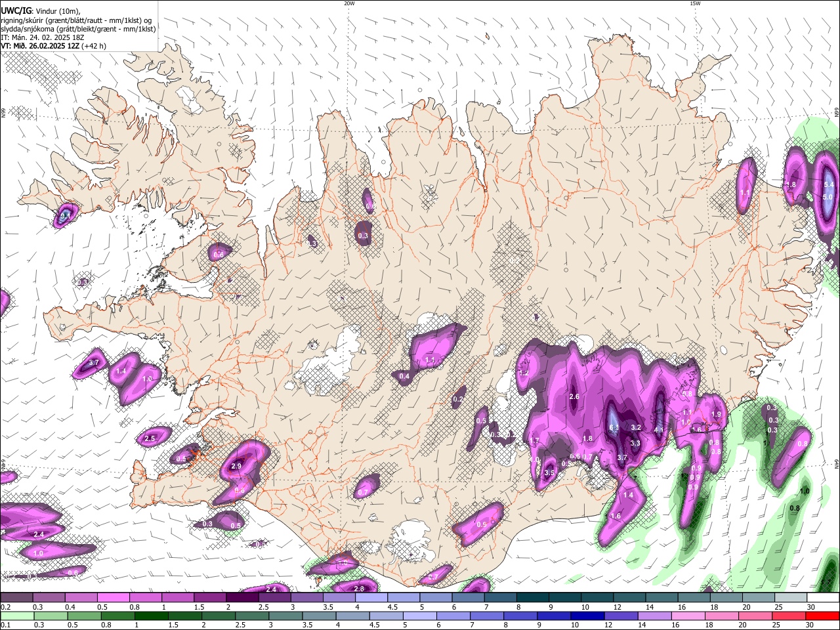Click the 9.1 value in the Westfjords

pyautogui.click(x=66, y=215)
